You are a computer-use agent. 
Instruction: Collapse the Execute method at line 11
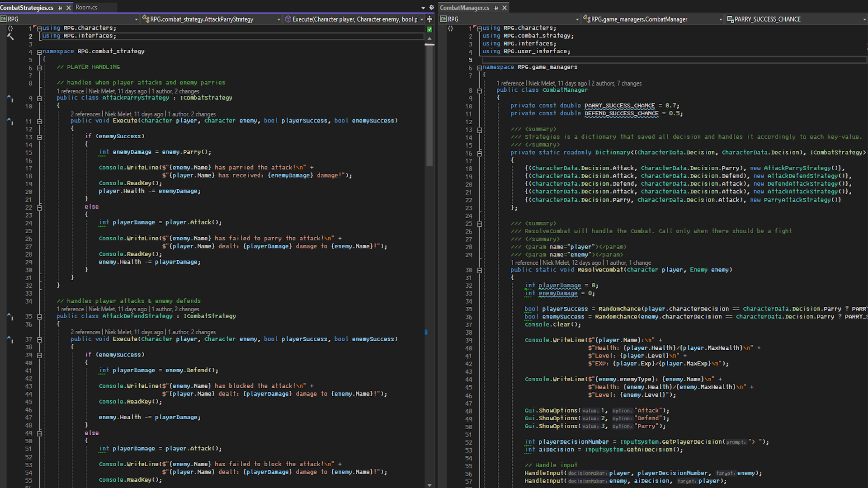point(39,122)
